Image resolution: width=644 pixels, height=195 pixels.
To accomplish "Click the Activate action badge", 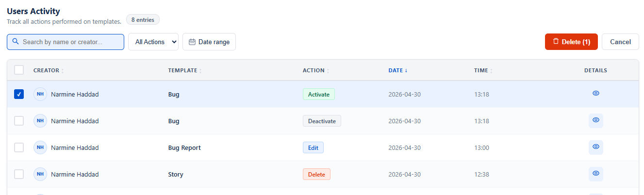I will click(x=319, y=94).
